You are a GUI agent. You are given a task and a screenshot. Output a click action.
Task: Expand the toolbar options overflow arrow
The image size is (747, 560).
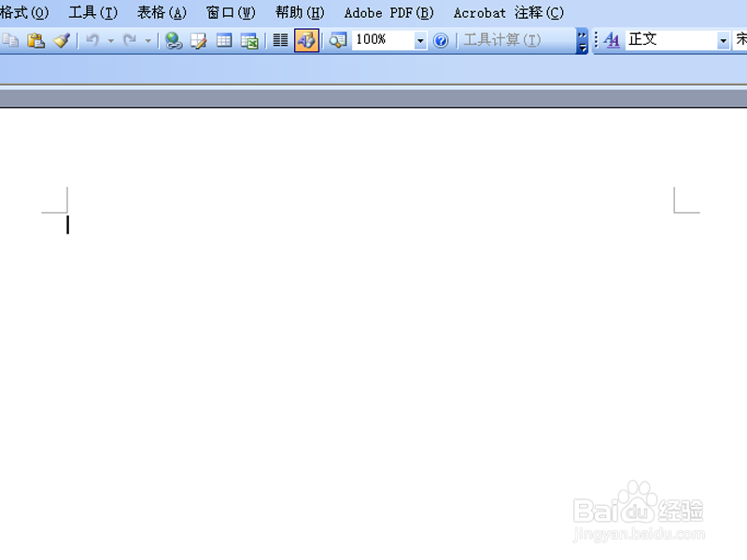[582, 41]
